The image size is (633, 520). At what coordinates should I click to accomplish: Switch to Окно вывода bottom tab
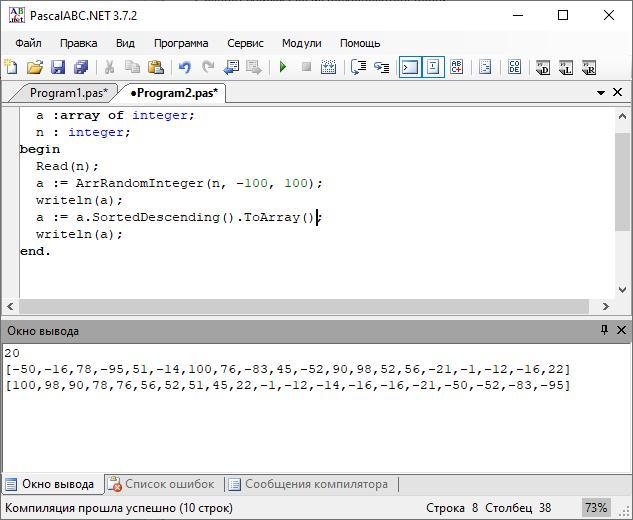(x=51, y=484)
